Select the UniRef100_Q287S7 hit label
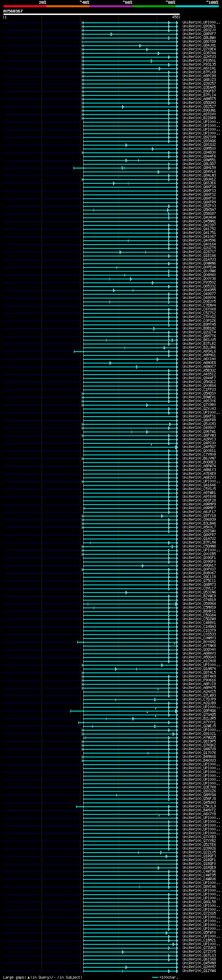Viewport: 222px width, 980px height. (x=199, y=252)
